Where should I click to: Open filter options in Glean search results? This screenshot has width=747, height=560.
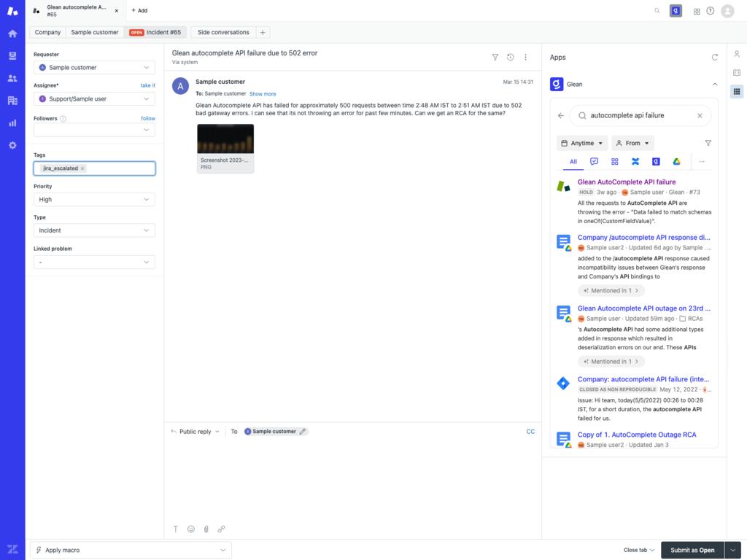pyautogui.click(x=708, y=143)
